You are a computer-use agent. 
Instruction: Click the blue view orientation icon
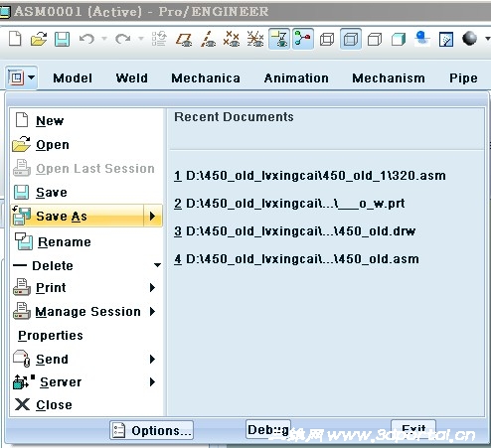coord(422,39)
